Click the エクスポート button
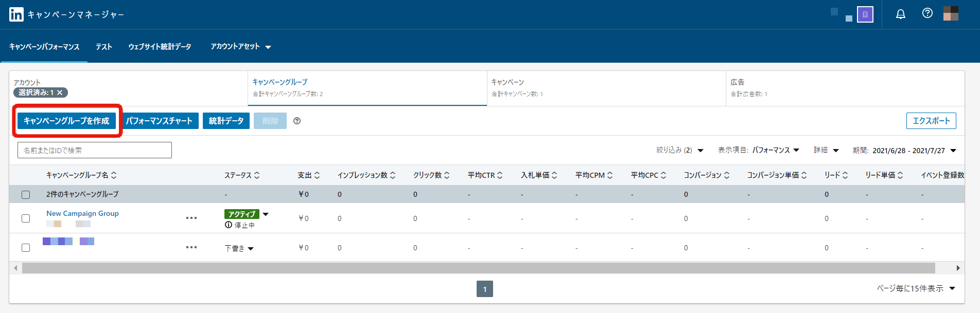 point(931,121)
